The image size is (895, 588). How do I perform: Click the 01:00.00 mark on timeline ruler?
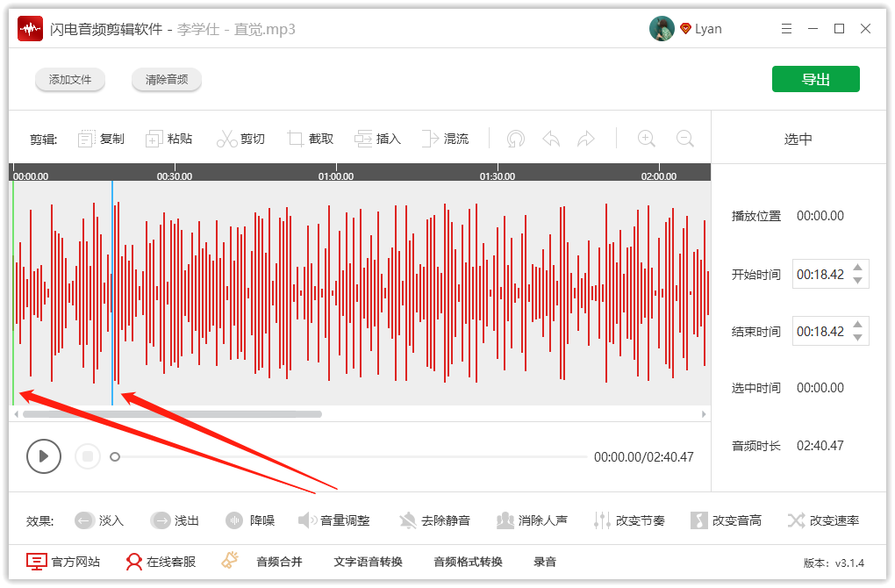336,176
